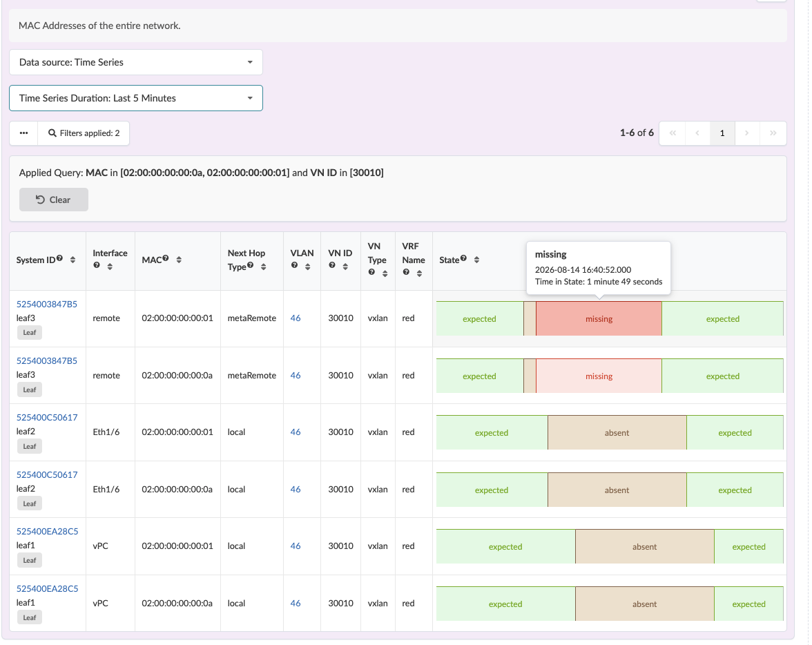Show Interface help tooltip
This screenshot has width=812, height=645.
click(x=97, y=265)
